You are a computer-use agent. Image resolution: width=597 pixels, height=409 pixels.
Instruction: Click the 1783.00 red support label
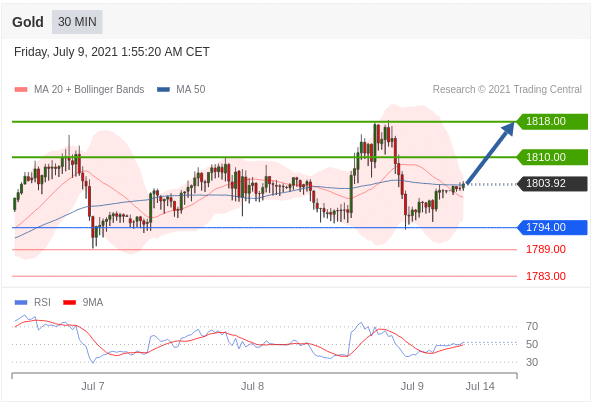tap(546, 276)
